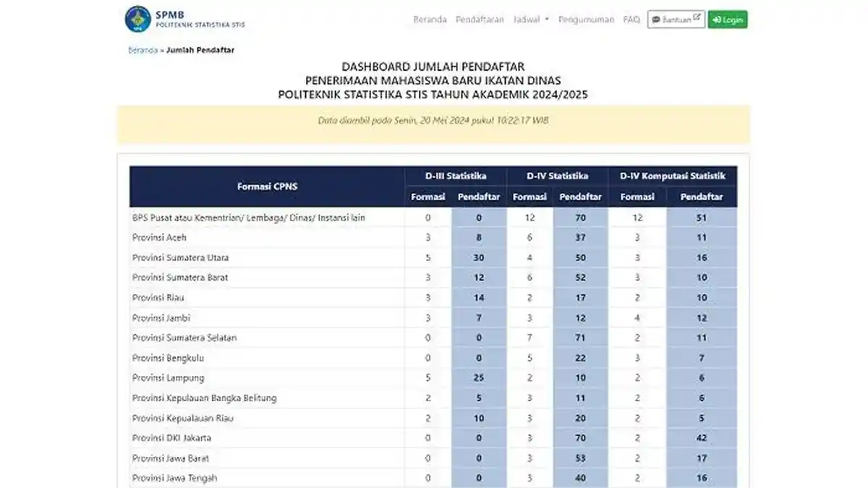Click pendaftar value 53 for Jawa Barat
The height and width of the screenshot is (488, 868).
580,458
